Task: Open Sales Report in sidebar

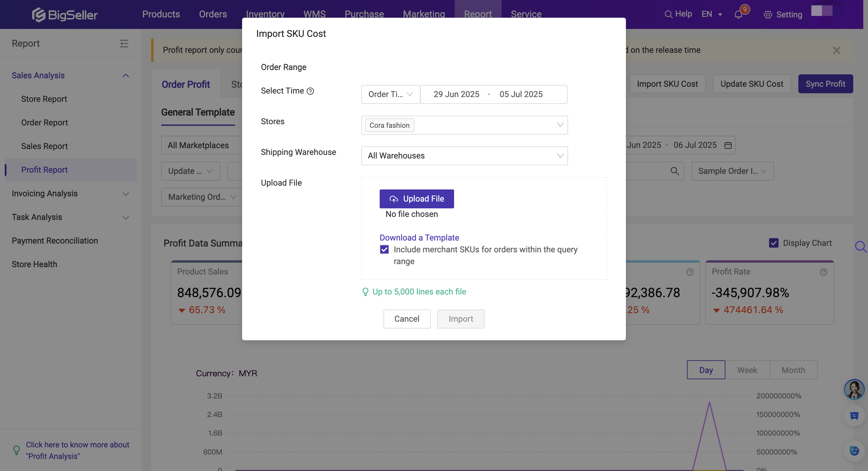Action: [44, 146]
